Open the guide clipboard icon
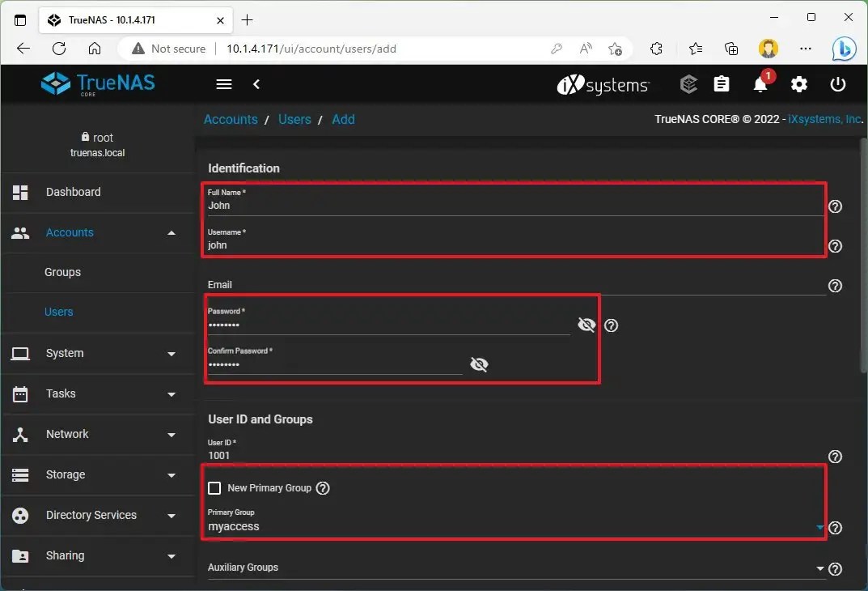Image resolution: width=868 pixels, height=591 pixels. click(x=722, y=84)
